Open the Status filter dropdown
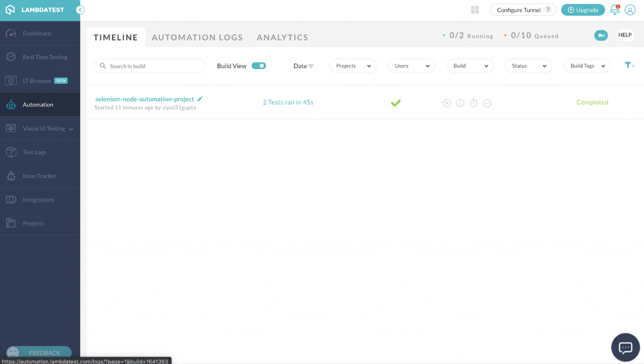 tap(528, 65)
